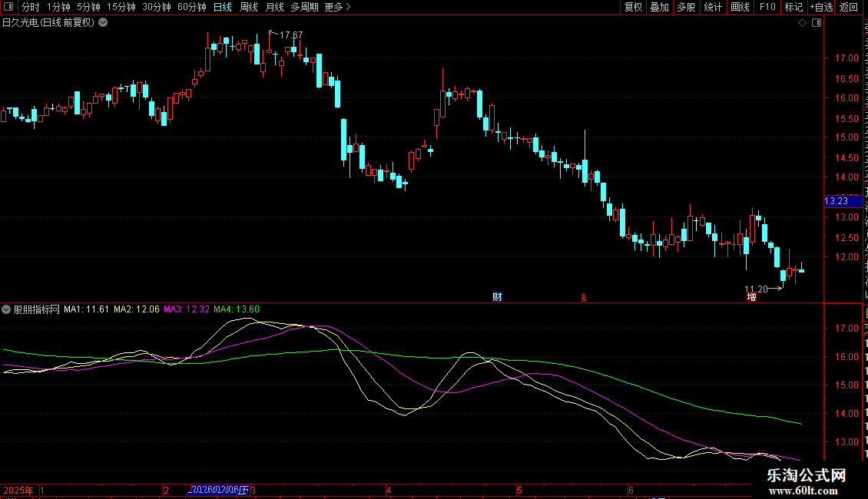Click the MA4: 13.60 indicator value

pyautogui.click(x=237, y=309)
